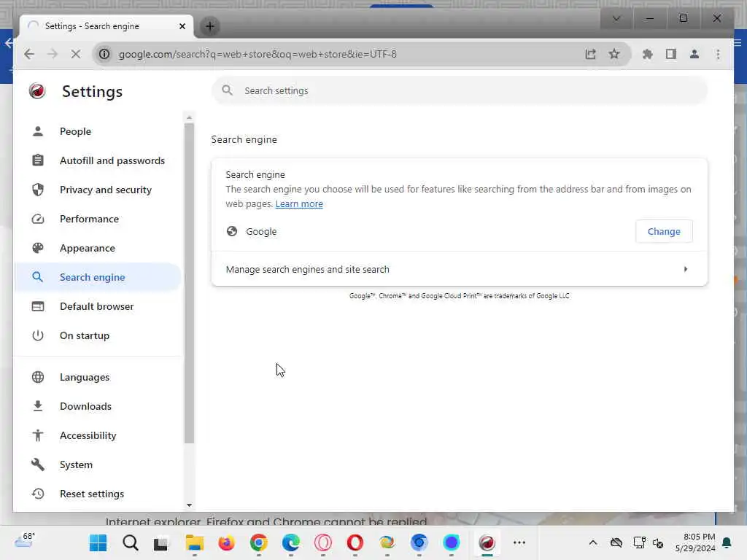Follow the Learn more link
Screen dimensions: 747x560
tap(299, 204)
